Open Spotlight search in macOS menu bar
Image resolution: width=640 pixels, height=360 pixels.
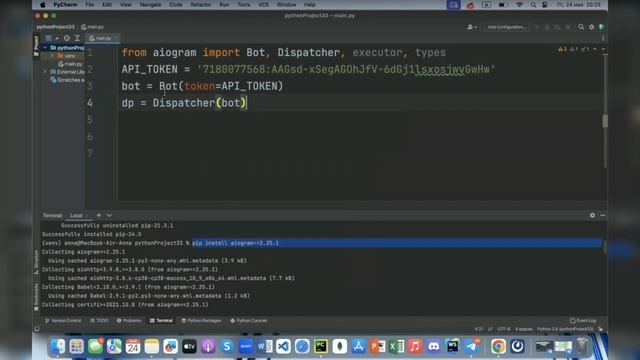[x=533, y=5]
